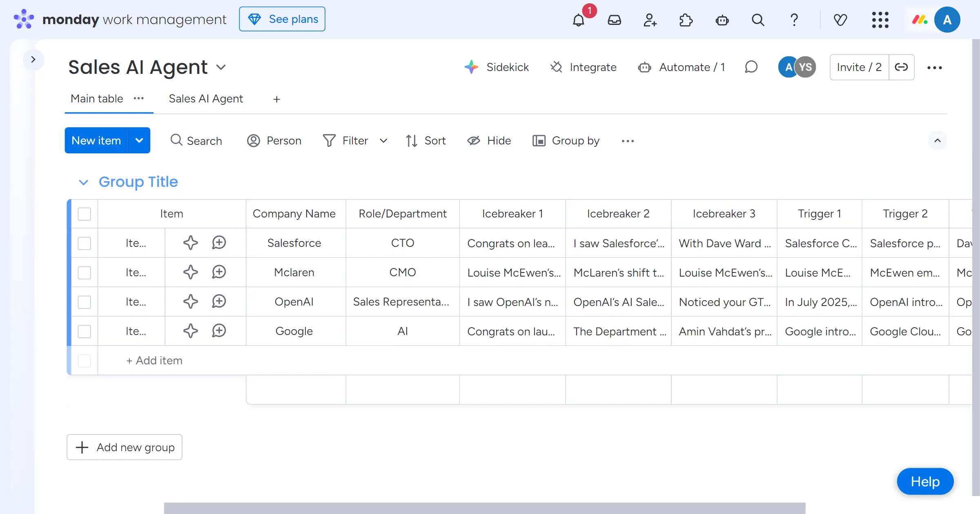Viewport: 980px width, 514px height.
Task: Click the AI star icon on the Salesforce row
Action: pos(190,243)
